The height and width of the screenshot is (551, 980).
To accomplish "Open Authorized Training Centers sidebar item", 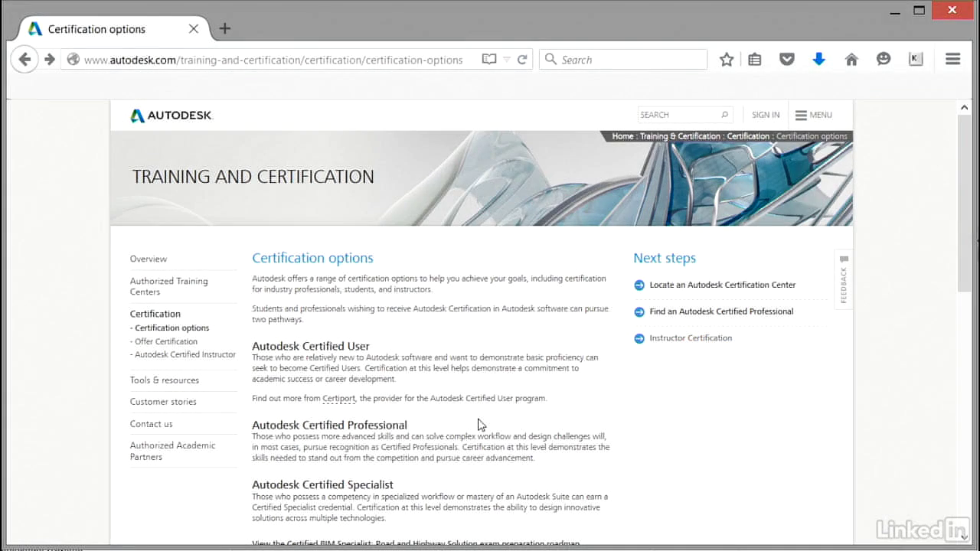I will click(x=169, y=286).
